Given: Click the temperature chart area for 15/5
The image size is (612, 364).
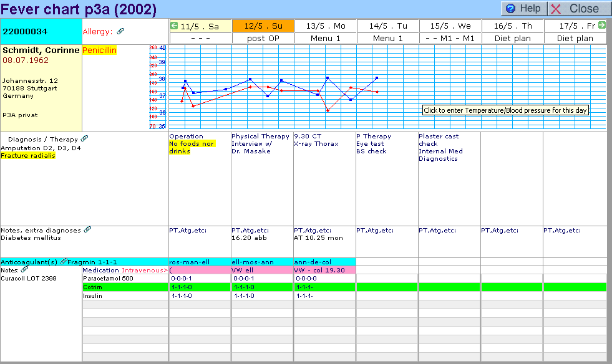Looking at the screenshot, I should click(x=449, y=87).
